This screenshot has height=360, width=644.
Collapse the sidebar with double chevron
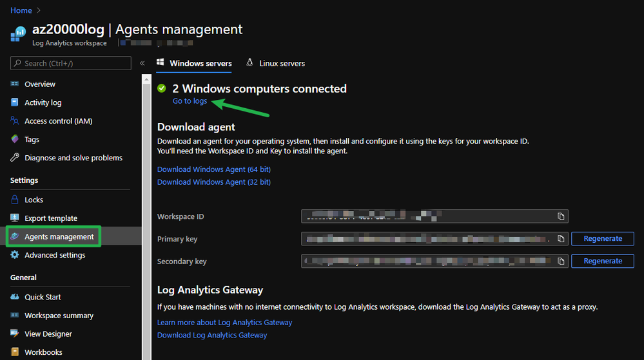(x=142, y=63)
